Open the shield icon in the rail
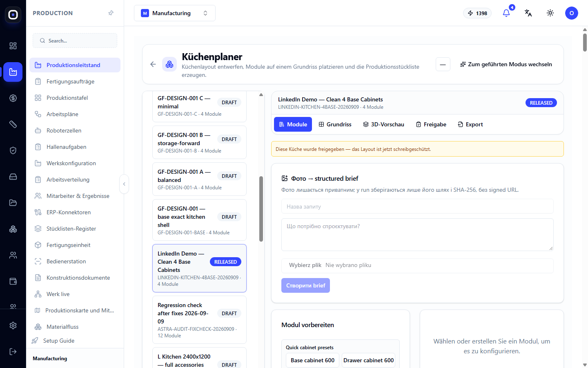This screenshot has width=588, height=368. [13, 150]
